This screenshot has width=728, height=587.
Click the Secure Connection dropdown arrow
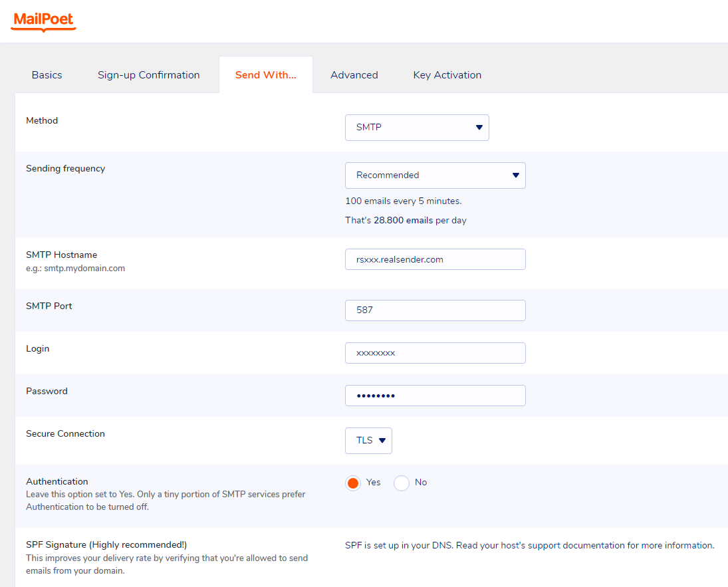tap(384, 440)
